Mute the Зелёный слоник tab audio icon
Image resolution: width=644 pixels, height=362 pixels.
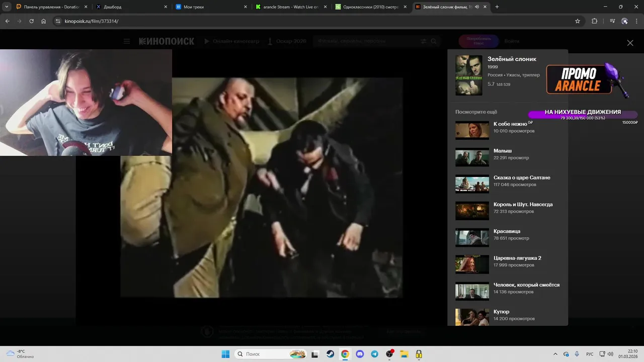point(477,7)
